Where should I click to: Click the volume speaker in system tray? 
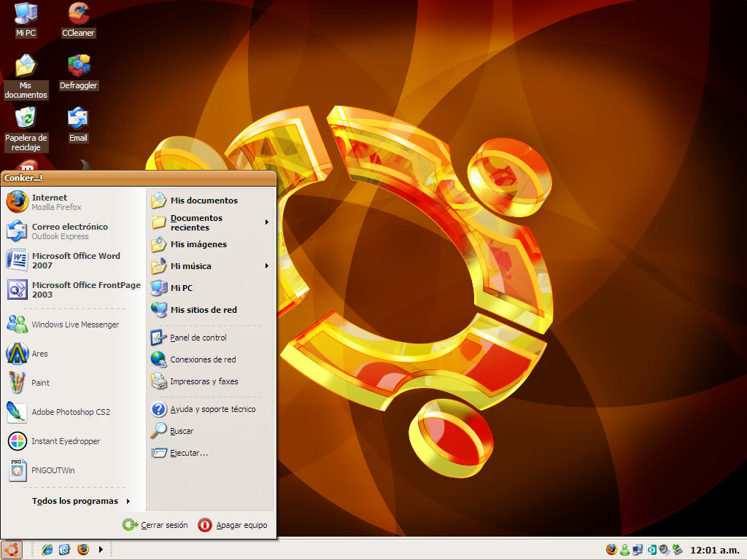pos(662,550)
